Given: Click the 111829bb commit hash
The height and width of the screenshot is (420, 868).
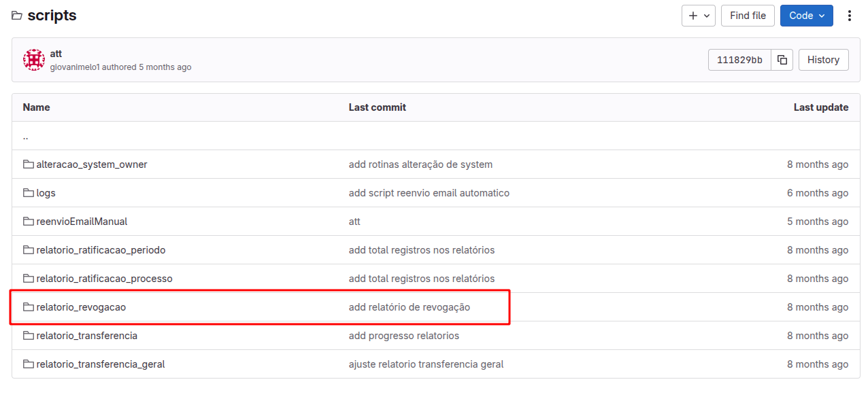Looking at the screenshot, I should 739,60.
